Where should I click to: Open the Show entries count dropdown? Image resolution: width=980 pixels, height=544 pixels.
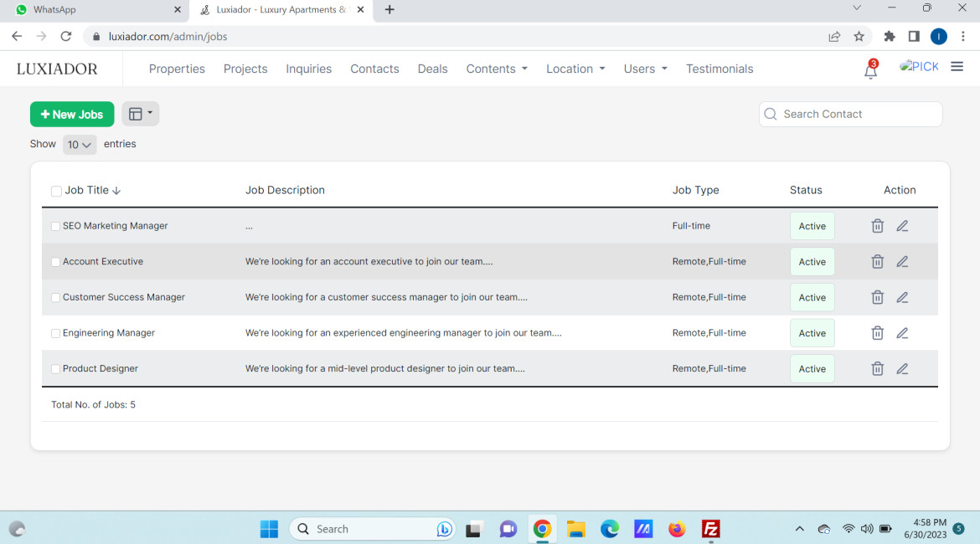pyautogui.click(x=80, y=145)
